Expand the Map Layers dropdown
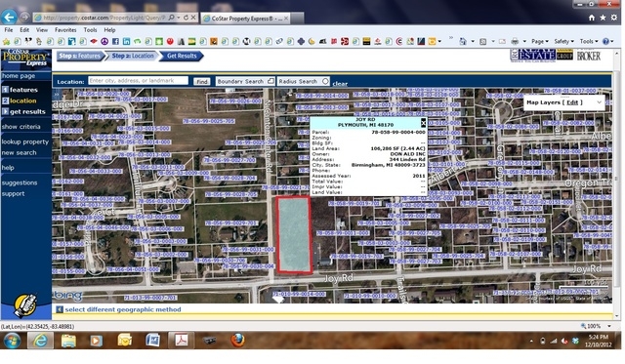The width and height of the screenshot is (625, 364). click(x=599, y=102)
